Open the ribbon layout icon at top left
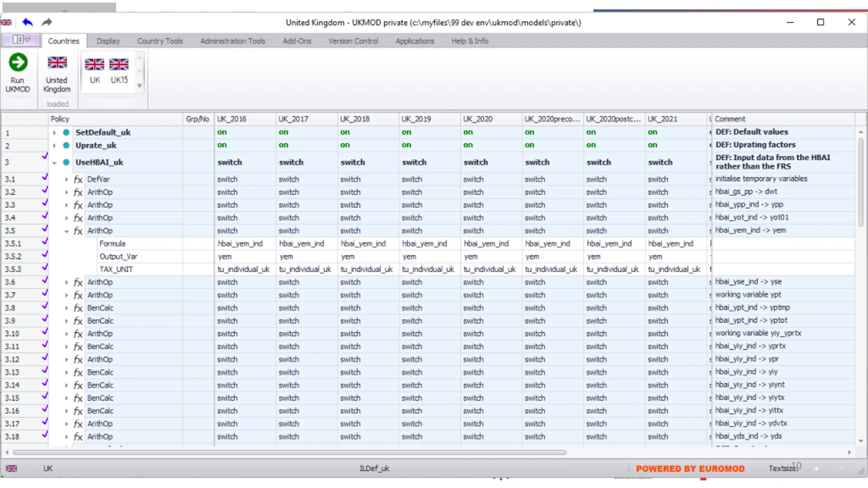The image size is (868, 488). [21, 40]
